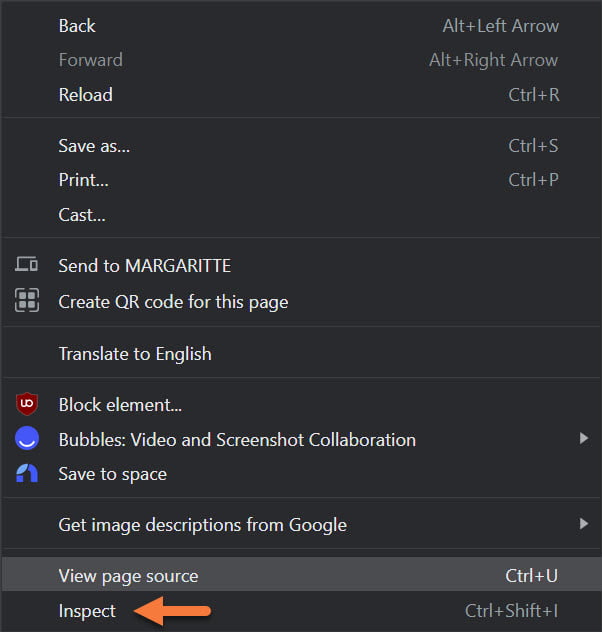Select Get image descriptions from Google label

(x=202, y=524)
